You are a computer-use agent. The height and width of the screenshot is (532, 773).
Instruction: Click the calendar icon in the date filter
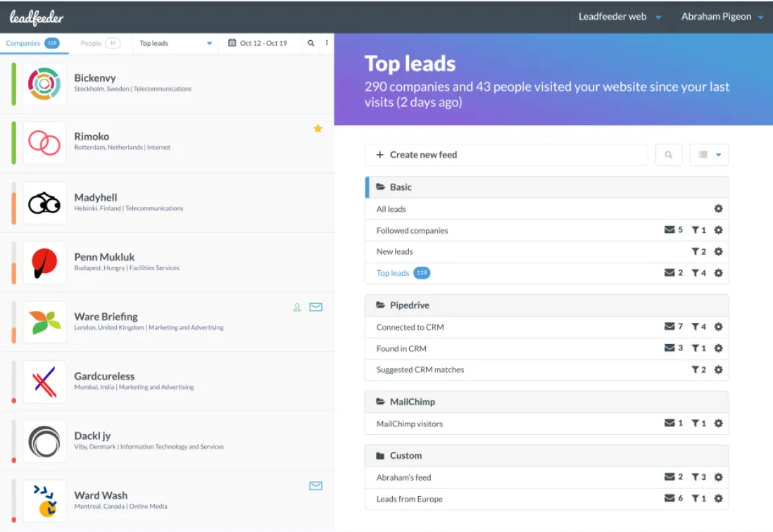[x=232, y=43]
